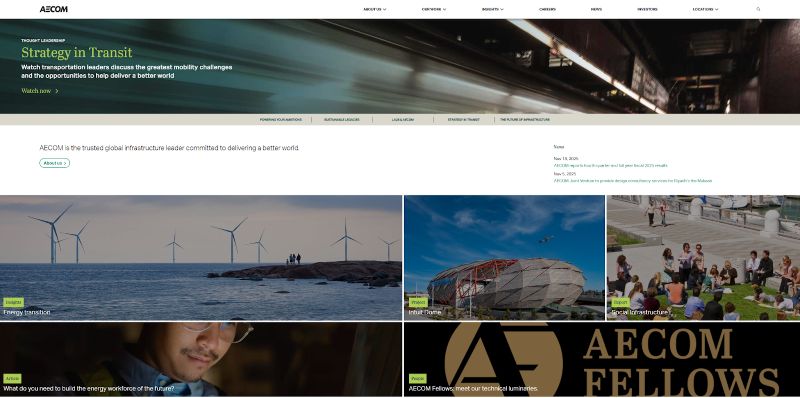
Task: Expand the About Us menu
Action: pyautogui.click(x=374, y=9)
